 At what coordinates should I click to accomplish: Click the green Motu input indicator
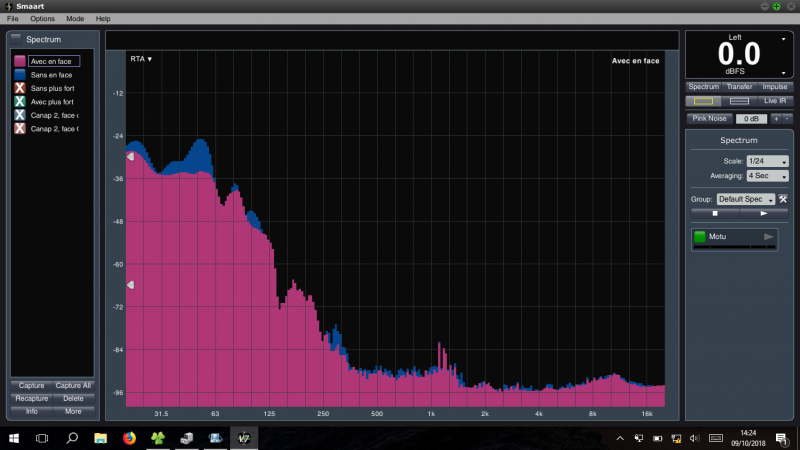point(699,237)
